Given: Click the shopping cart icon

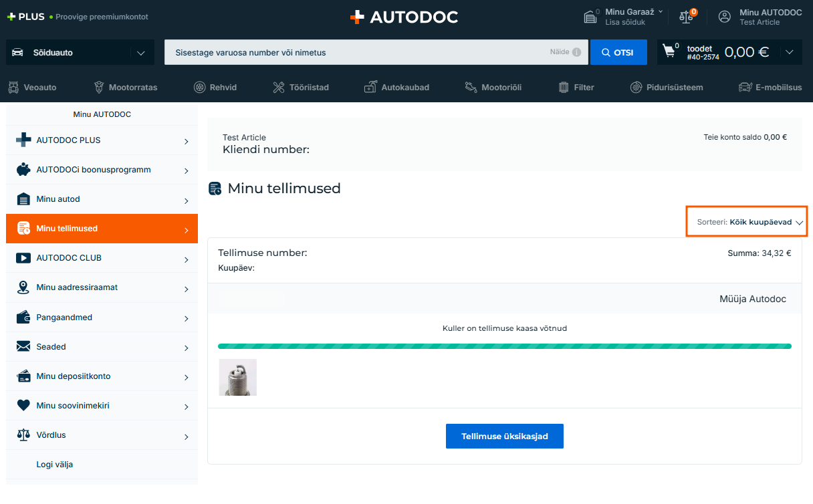Looking at the screenshot, I should pos(669,51).
